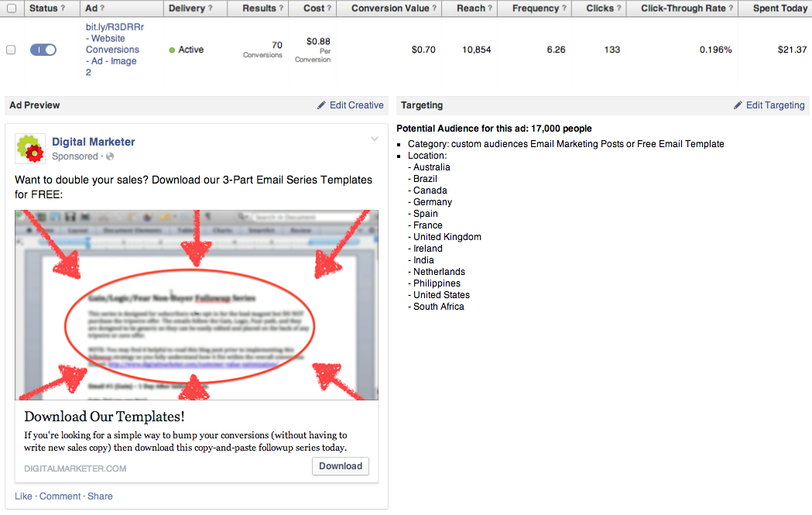Click the Brazil location entry
Viewport: 812px width, 515px height.
point(425,179)
